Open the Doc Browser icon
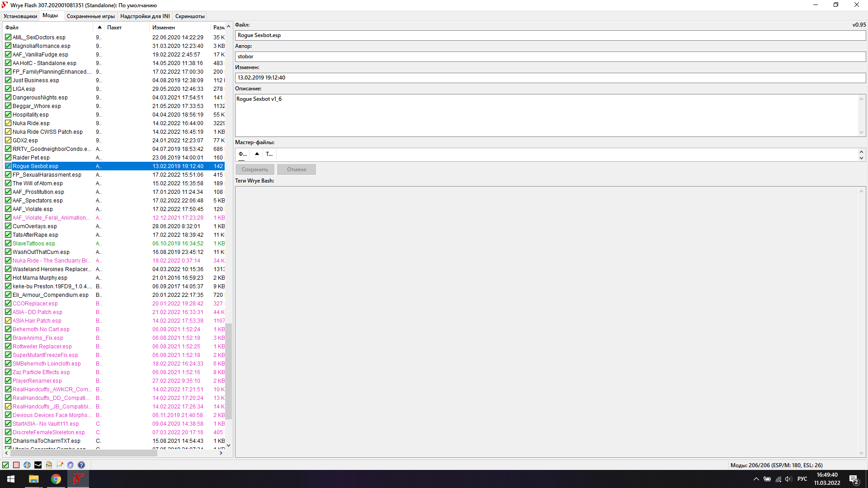Viewport: 868px width, 488px height. [x=49, y=465]
